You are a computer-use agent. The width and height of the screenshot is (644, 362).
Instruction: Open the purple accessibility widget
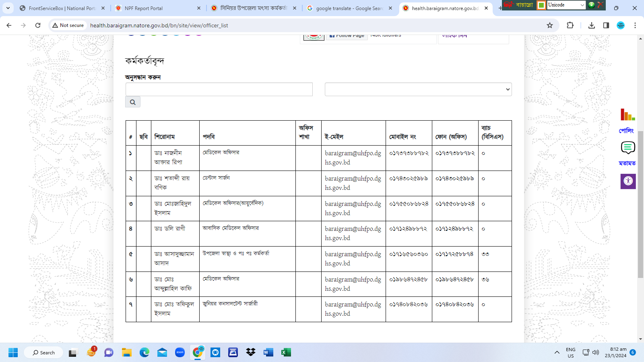628,181
